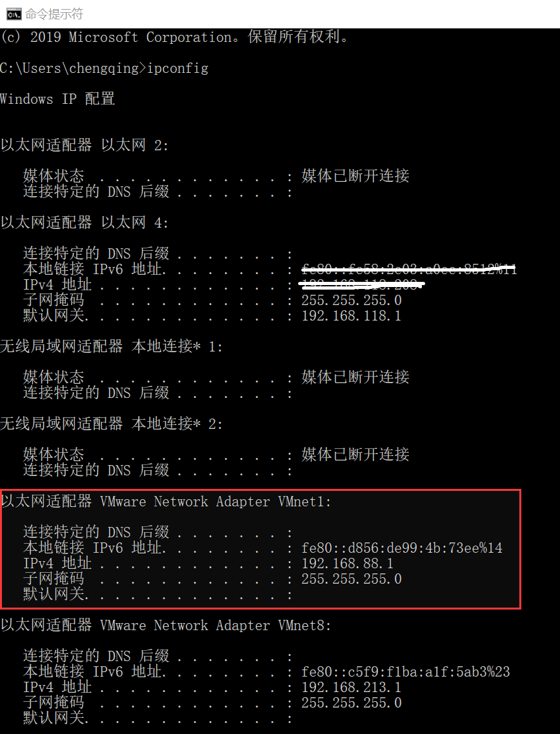The image size is (560, 734).
Task: Click the 以太网适配器 以太网 2 heading
Action: [x=85, y=146]
